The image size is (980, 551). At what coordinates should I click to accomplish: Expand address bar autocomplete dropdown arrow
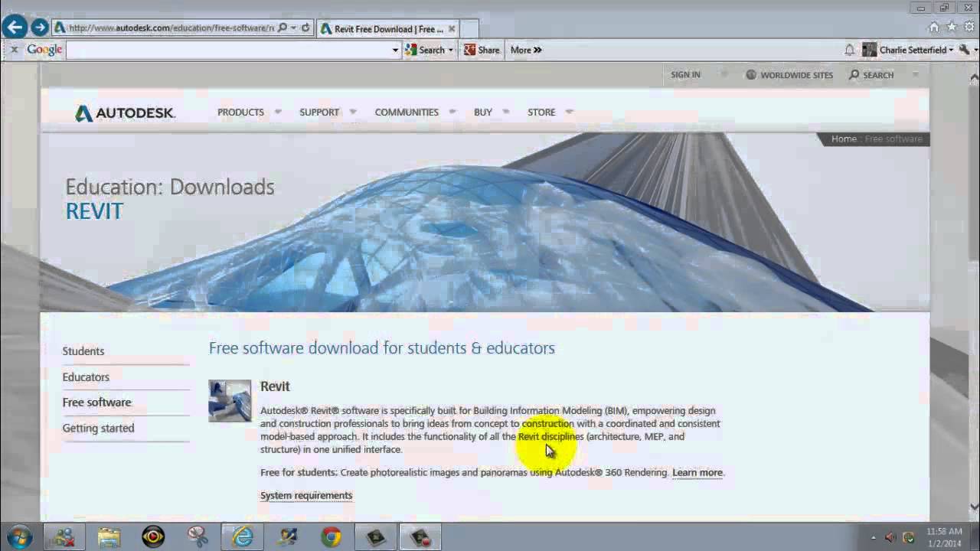(x=293, y=28)
